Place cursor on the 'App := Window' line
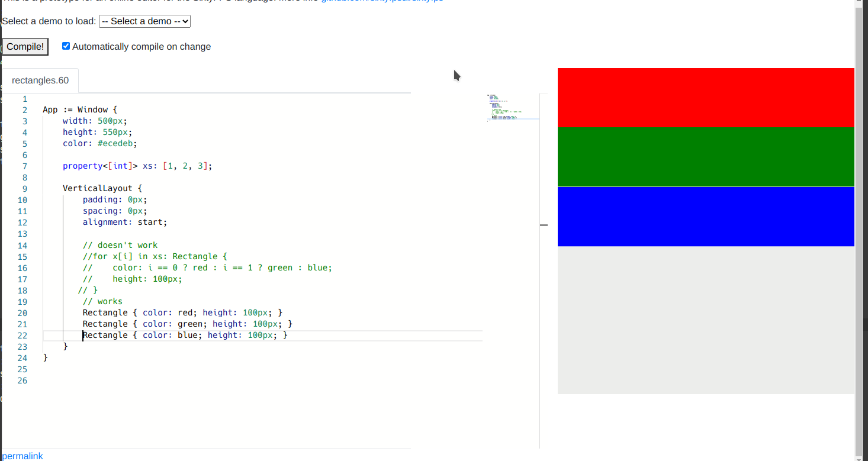This screenshot has width=868, height=461. [x=77, y=109]
